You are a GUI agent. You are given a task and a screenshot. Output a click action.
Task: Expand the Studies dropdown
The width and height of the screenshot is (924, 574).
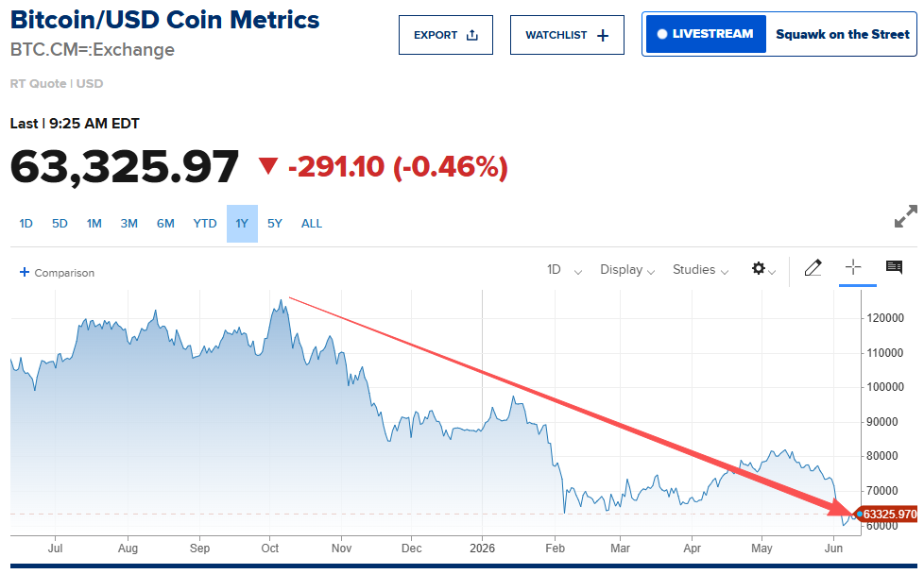(701, 270)
